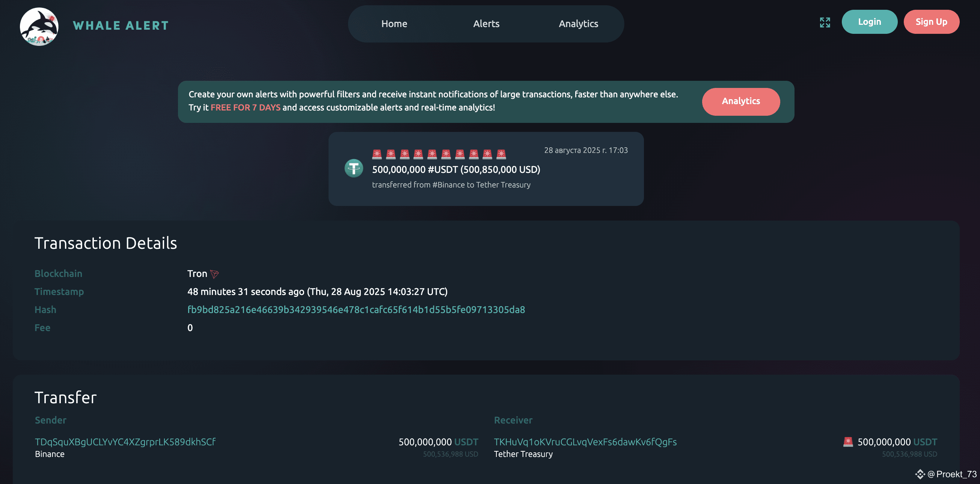Click the FREE FOR 7 DAYS promo text
Screen dimensions: 980x484
[246, 107]
